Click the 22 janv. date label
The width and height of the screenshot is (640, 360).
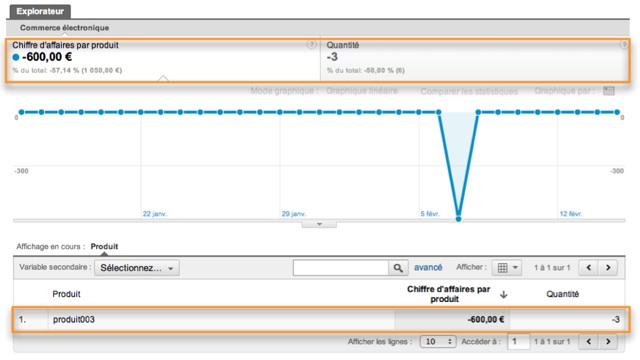point(155,214)
